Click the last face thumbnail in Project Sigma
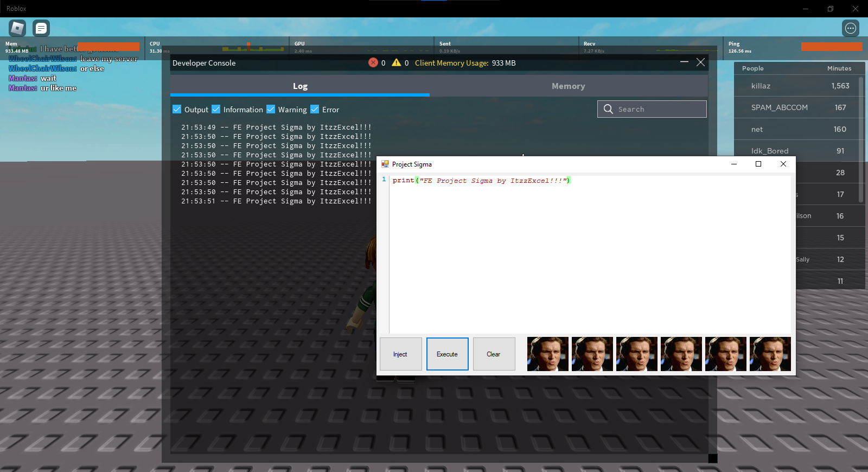 click(x=770, y=354)
